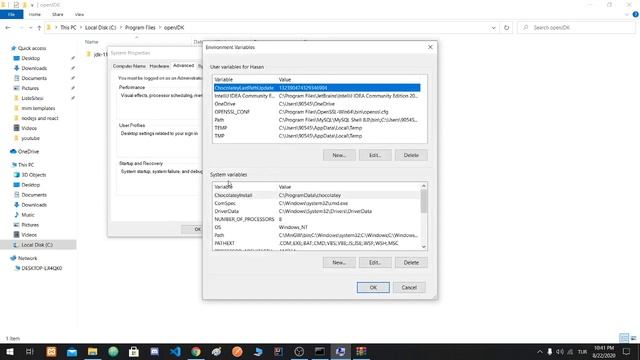Open Discord from the taskbar
640x360 pixels.
tap(154, 351)
